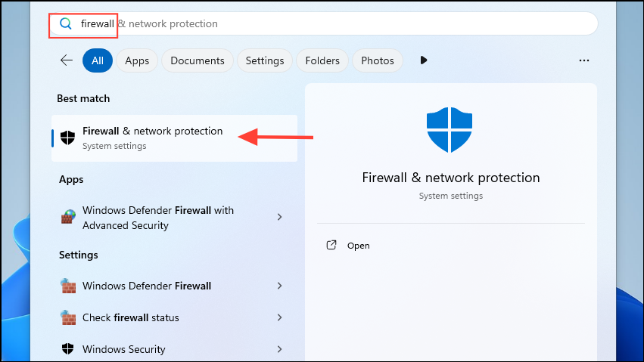Click the Windows Security shield icon
Viewport: 644px width, 362px height.
click(68, 349)
